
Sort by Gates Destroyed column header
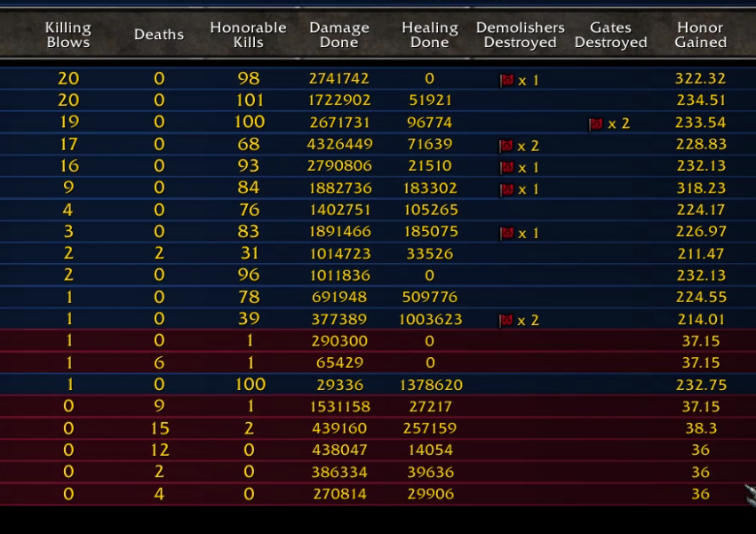[610, 35]
